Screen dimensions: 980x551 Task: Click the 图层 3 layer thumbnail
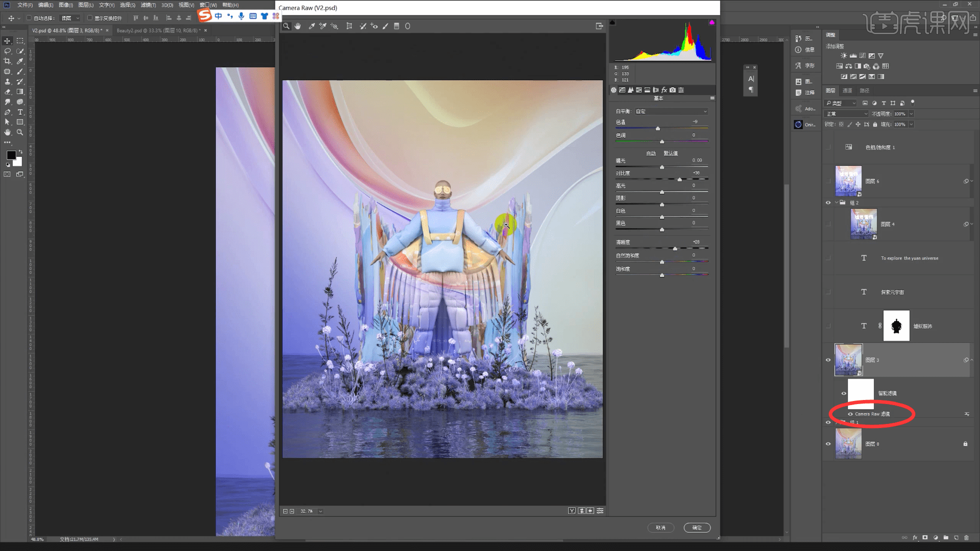point(848,360)
